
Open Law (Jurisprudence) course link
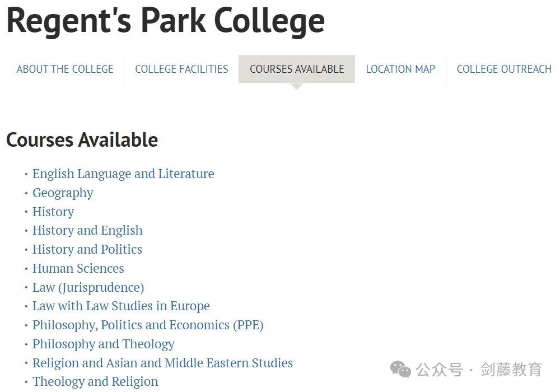(x=88, y=287)
